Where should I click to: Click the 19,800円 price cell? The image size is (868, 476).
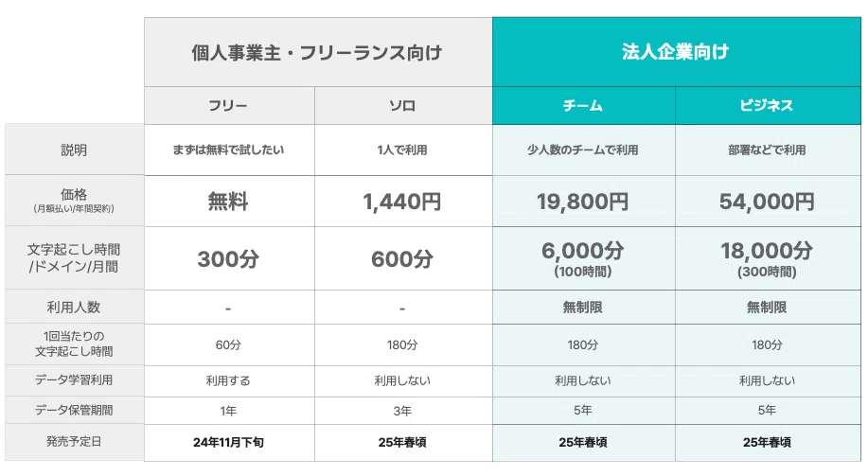click(583, 201)
